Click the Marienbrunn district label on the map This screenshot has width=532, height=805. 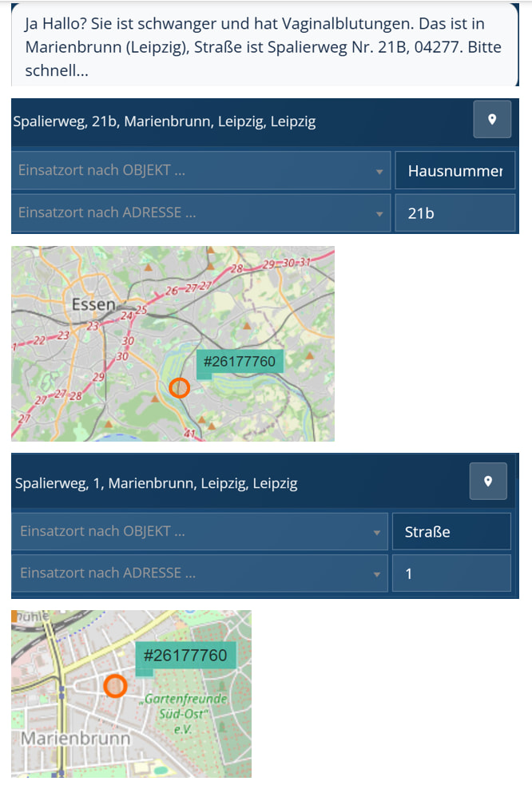tap(75, 738)
